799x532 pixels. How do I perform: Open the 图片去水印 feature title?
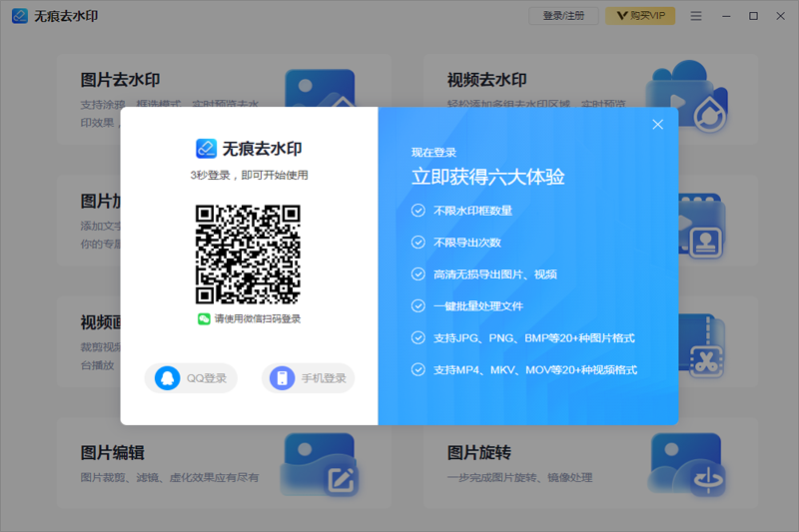[x=120, y=80]
